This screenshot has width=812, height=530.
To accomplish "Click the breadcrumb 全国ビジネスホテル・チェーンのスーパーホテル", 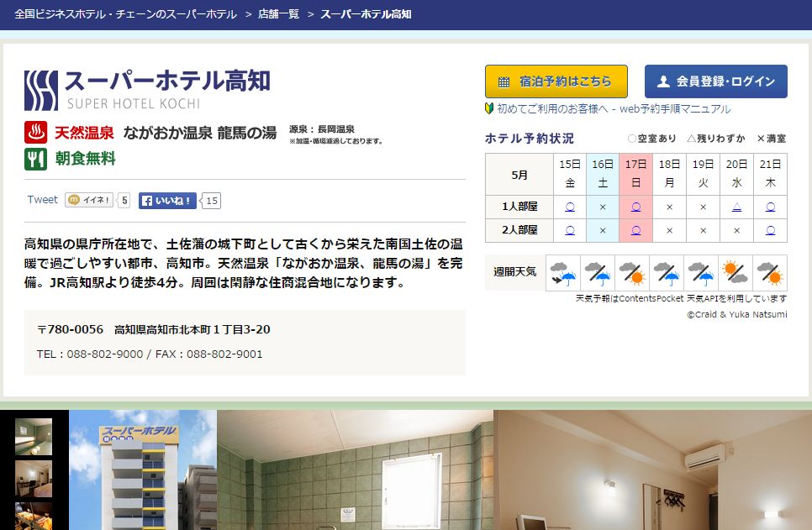I will [x=126, y=14].
